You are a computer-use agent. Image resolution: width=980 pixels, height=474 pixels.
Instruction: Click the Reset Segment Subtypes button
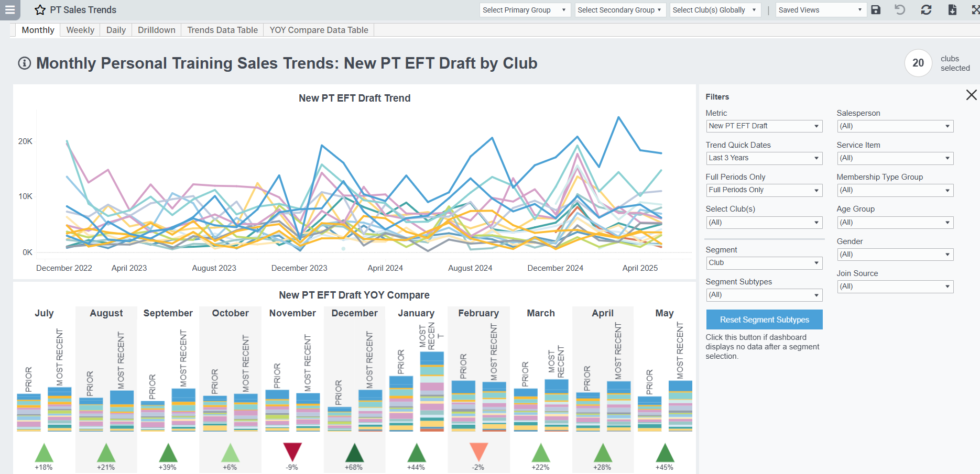(764, 319)
